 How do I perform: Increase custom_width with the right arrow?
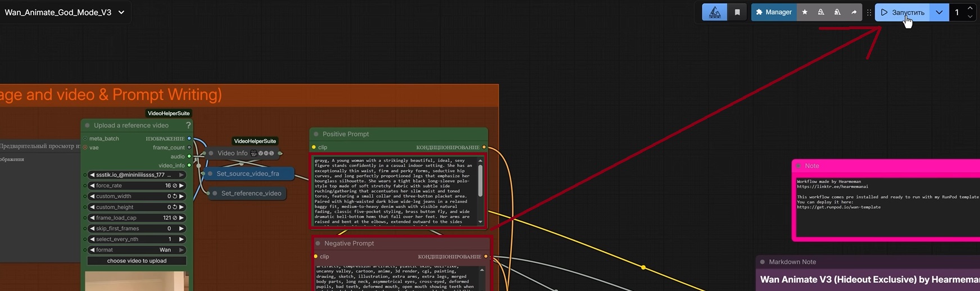(181, 196)
